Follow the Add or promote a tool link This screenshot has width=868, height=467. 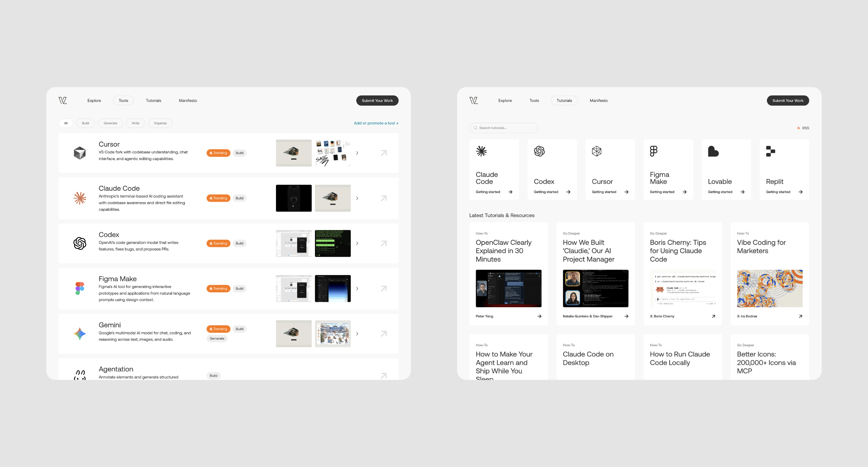click(376, 123)
